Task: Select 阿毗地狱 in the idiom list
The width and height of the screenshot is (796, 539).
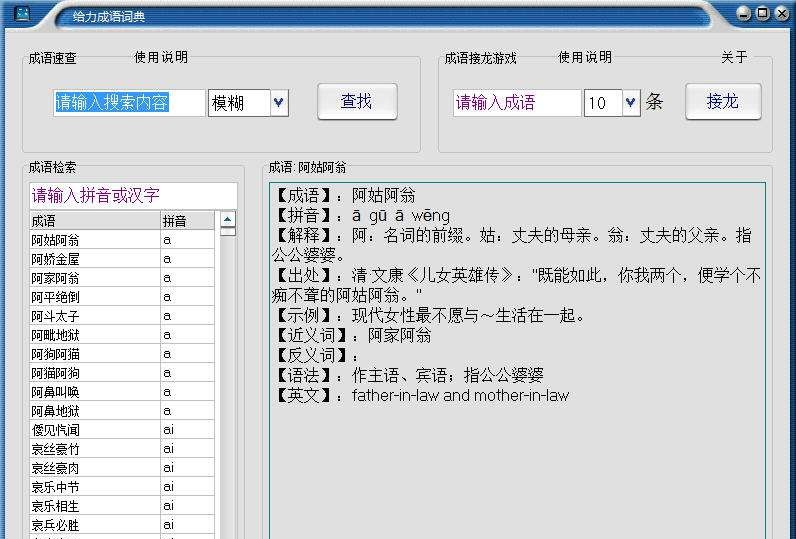Action: (122, 335)
